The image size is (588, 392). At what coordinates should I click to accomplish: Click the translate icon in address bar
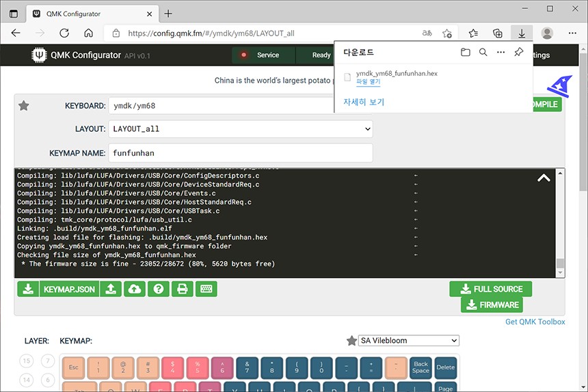[x=427, y=33]
